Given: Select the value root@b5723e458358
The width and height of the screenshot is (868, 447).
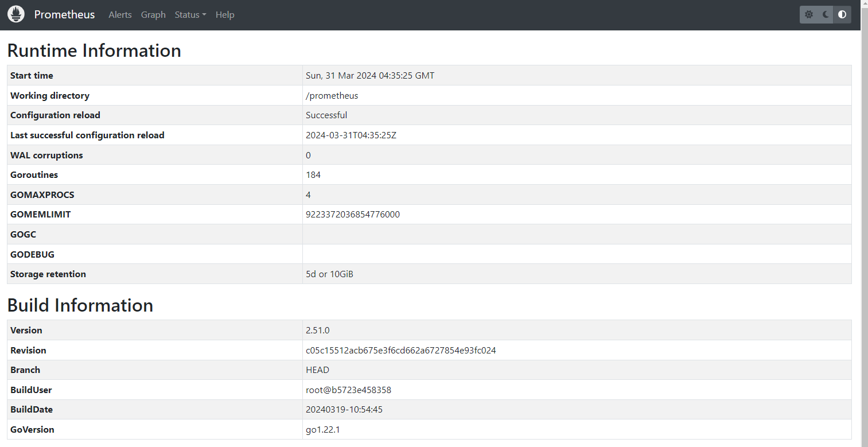Looking at the screenshot, I should (x=349, y=390).
